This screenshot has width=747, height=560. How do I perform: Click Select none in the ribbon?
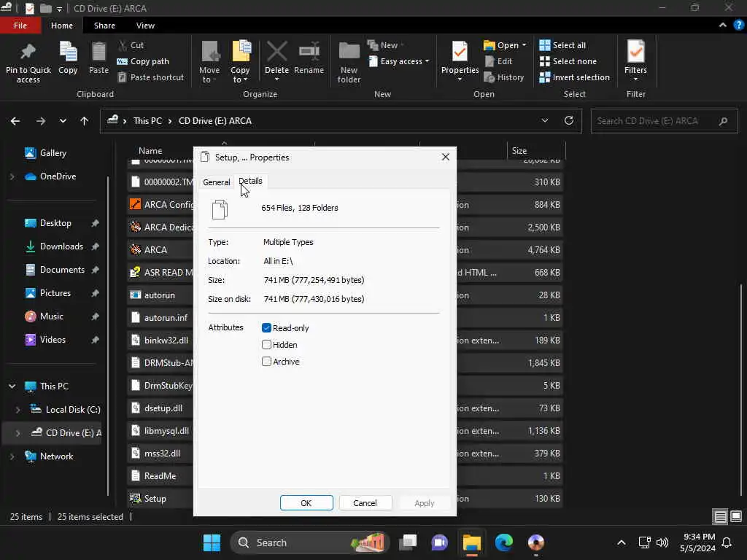pos(568,61)
